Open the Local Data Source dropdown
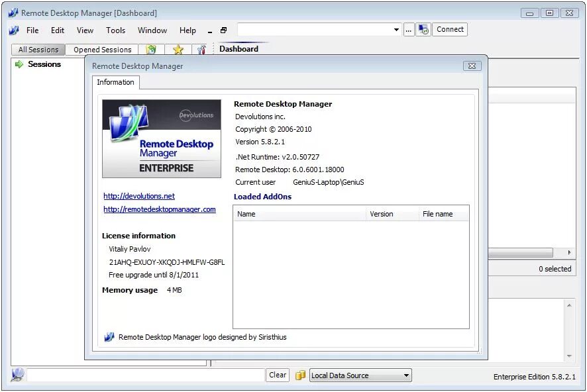 pos(360,375)
